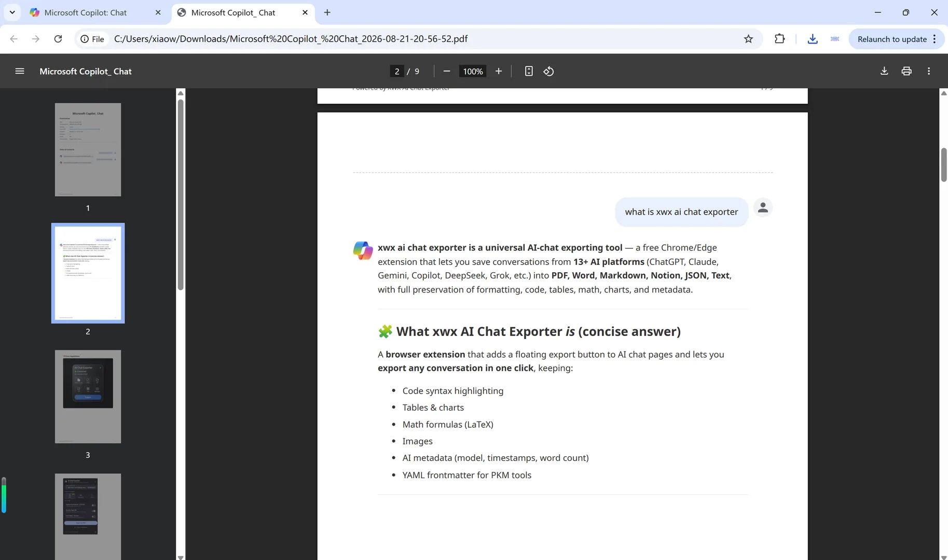Go forward in browser history
This screenshot has width=948, height=560.
click(36, 39)
